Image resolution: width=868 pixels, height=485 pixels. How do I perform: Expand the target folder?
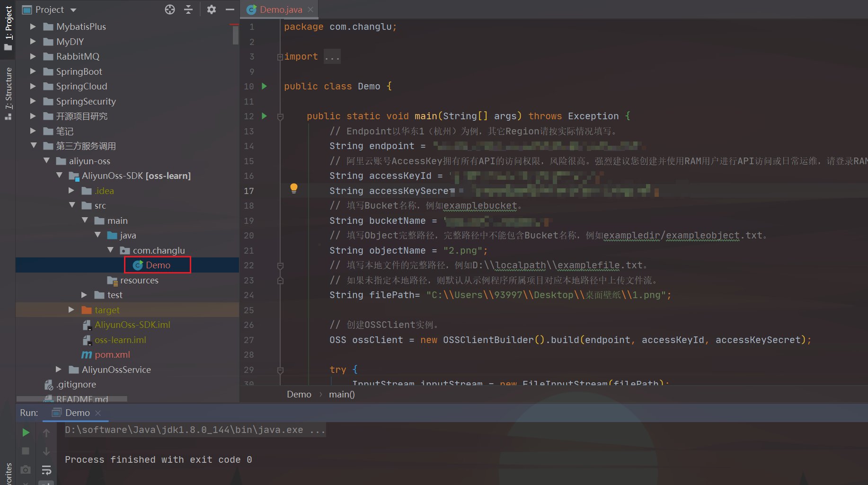pyautogui.click(x=71, y=310)
